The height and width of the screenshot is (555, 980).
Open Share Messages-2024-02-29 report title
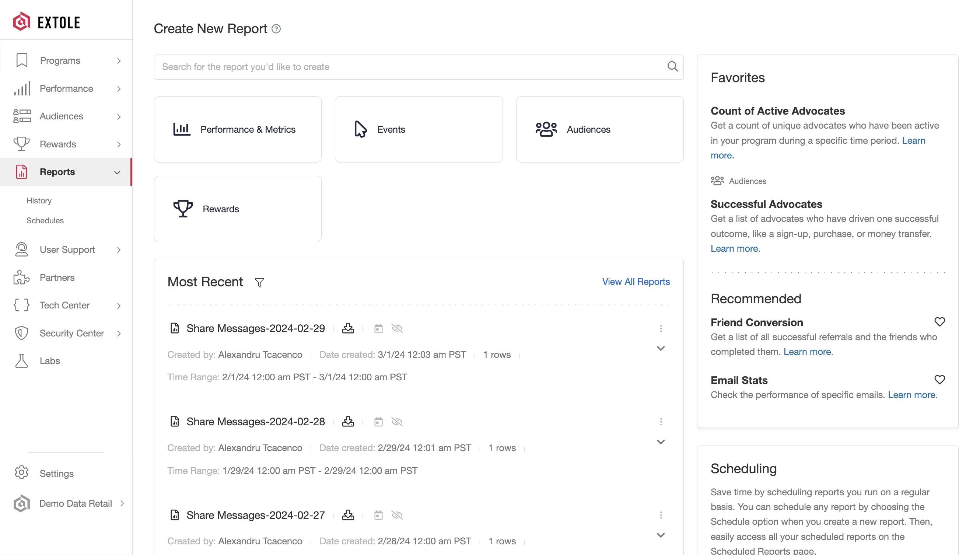click(255, 328)
